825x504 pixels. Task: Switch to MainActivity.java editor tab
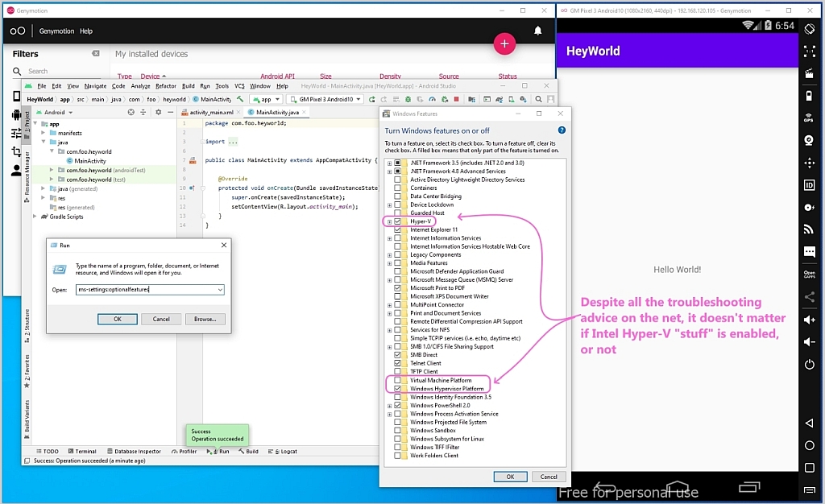tap(277, 112)
